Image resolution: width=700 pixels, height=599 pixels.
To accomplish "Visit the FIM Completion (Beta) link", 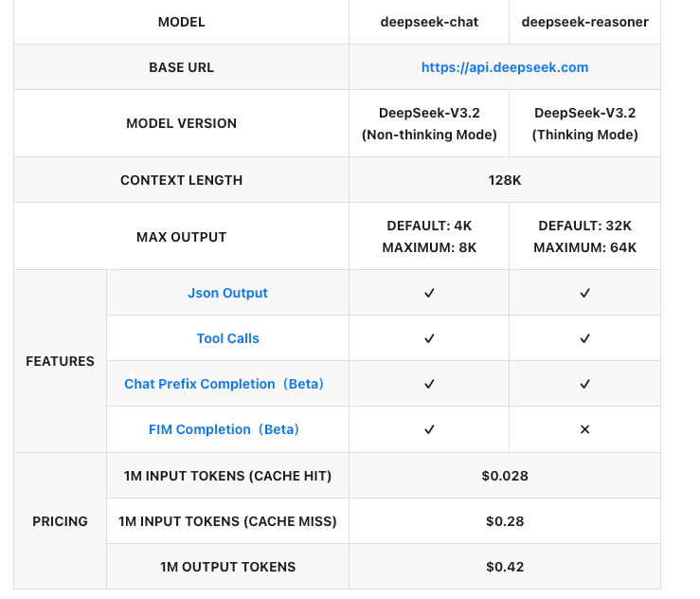I will tap(224, 429).
